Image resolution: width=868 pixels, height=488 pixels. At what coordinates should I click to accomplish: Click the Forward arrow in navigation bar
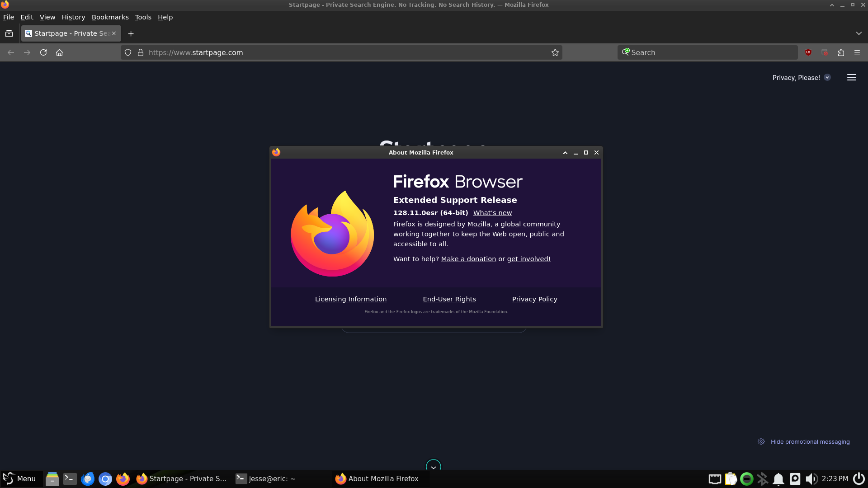click(x=27, y=52)
